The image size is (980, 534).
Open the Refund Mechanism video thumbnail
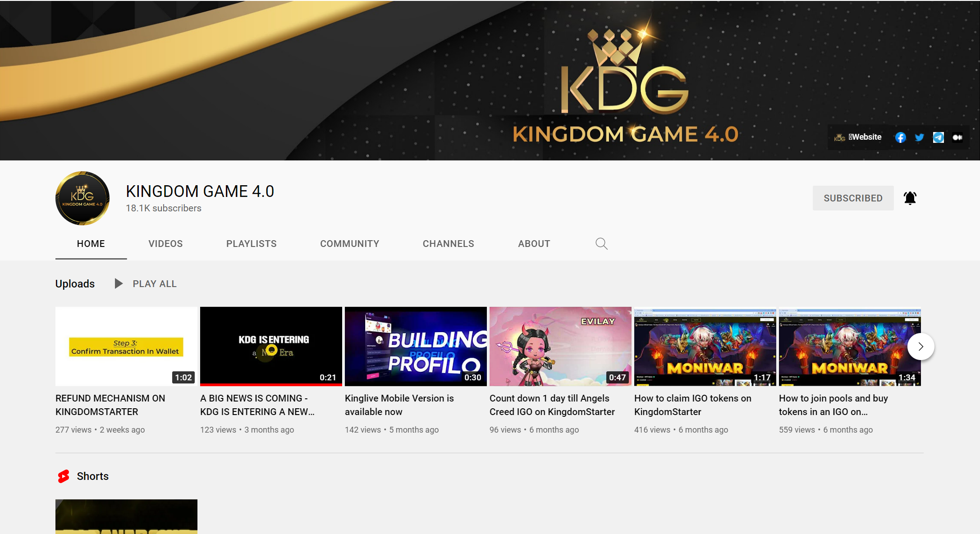click(126, 346)
